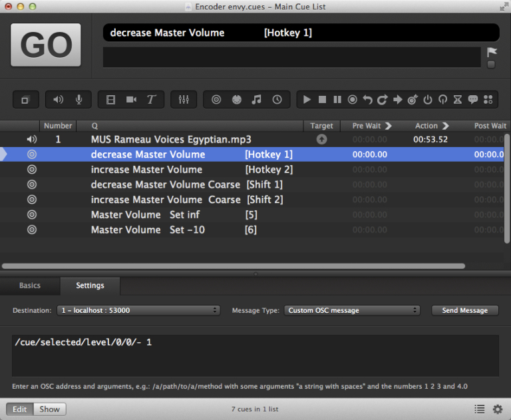Viewport: 511px width, 420px height.
Task: Click the Stop cue icon in toolbar
Action: (322, 100)
